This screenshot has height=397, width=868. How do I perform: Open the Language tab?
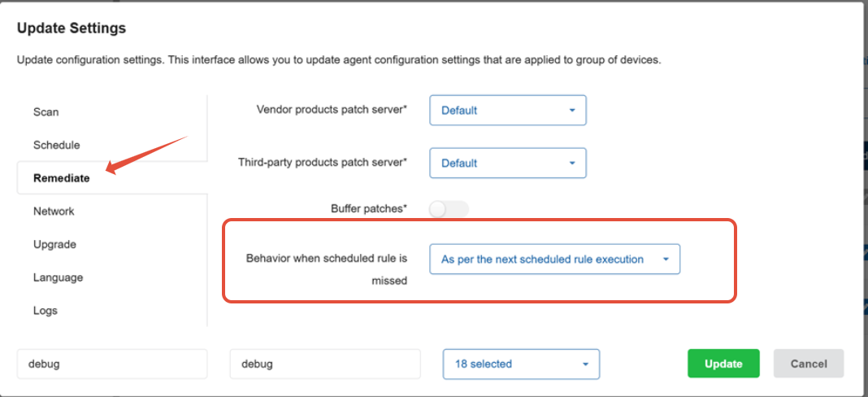(x=59, y=277)
